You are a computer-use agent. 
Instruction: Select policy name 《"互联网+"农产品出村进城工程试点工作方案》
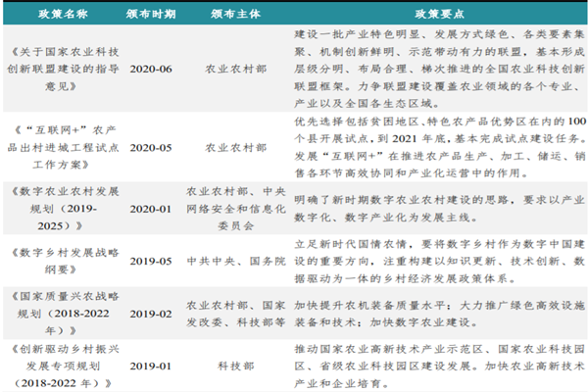[x=63, y=147]
